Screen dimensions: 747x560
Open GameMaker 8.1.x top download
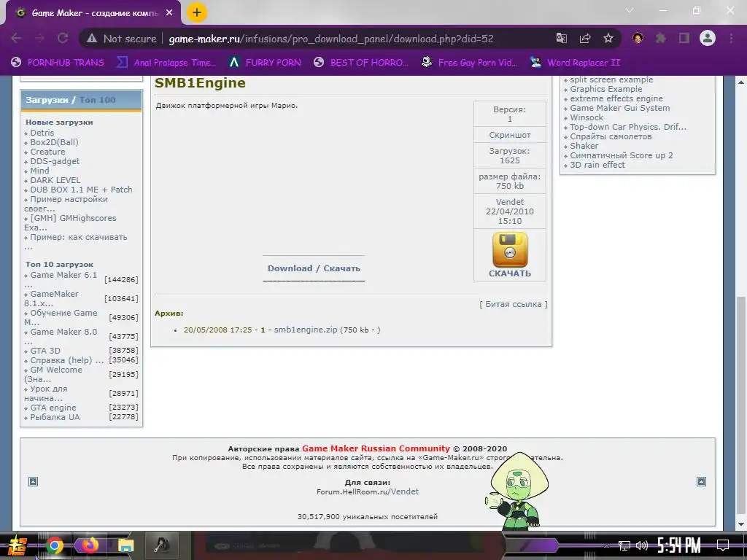[52, 298]
